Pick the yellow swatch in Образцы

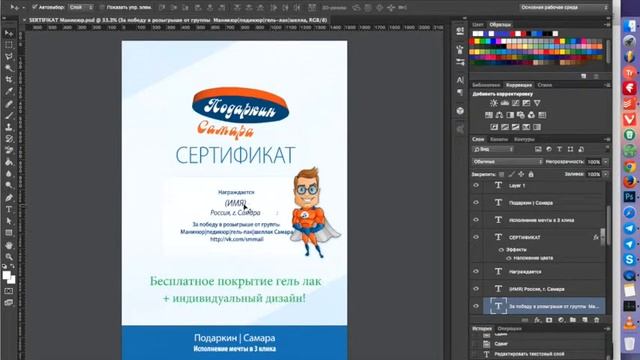click(x=478, y=42)
